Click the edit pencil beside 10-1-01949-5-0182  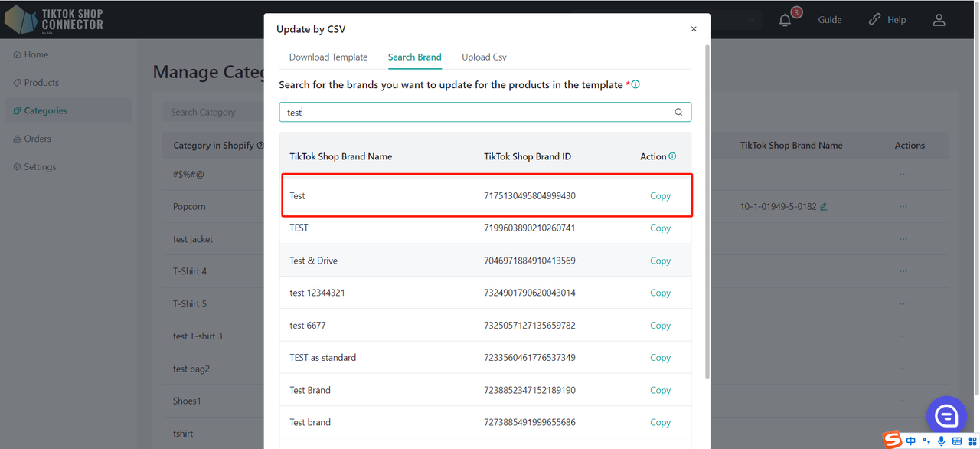pos(824,207)
